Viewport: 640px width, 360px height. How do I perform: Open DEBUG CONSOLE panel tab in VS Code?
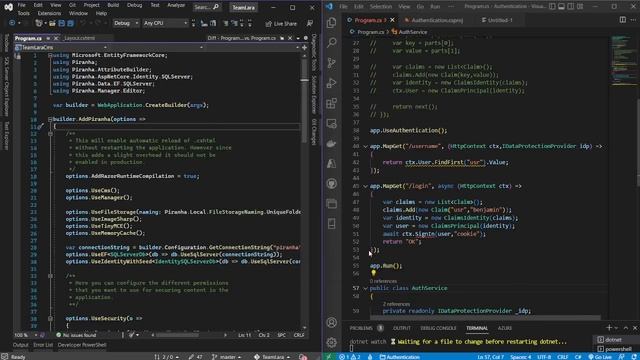point(438,328)
